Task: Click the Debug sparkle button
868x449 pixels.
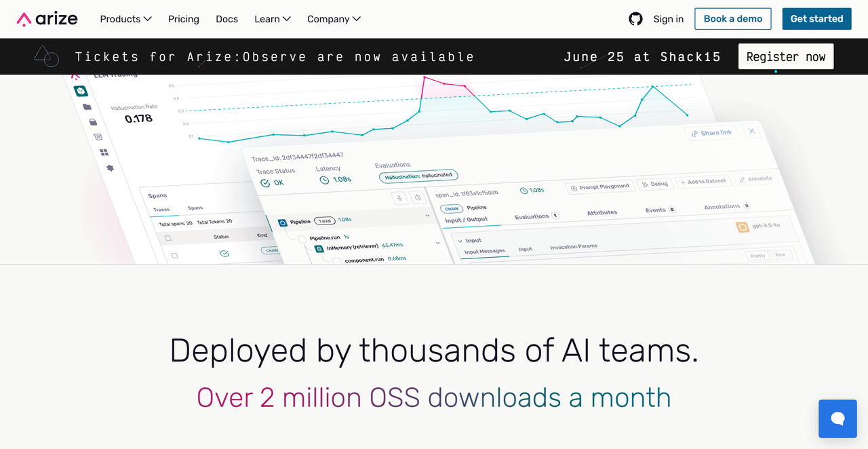Action: pyautogui.click(x=655, y=184)
